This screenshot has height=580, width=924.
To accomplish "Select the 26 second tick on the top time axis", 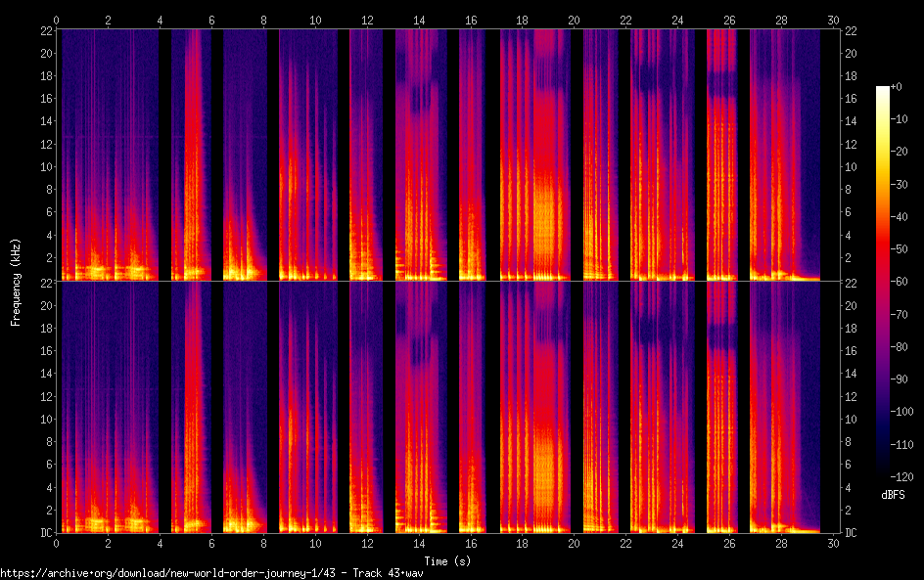I will pyautogui.click(x=729, y=20).
